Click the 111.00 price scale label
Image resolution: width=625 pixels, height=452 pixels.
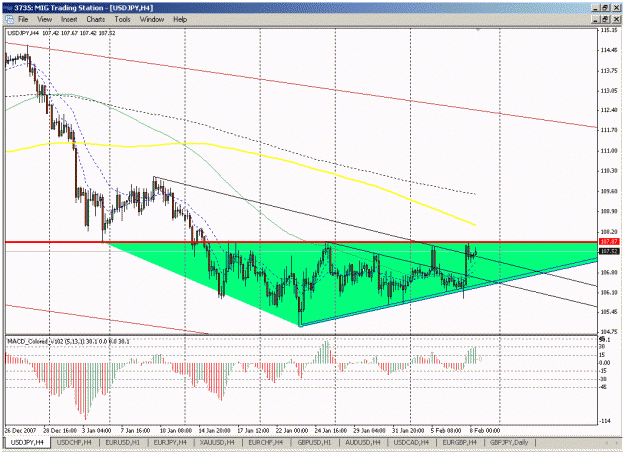tap(609, 151)
